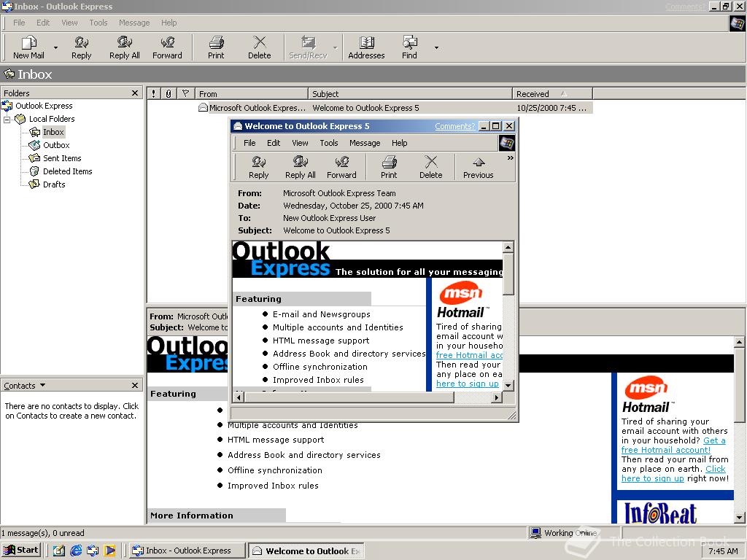Click New Mail in main toolbar
Screen dimensions: 747x560
tap(28, 47)
